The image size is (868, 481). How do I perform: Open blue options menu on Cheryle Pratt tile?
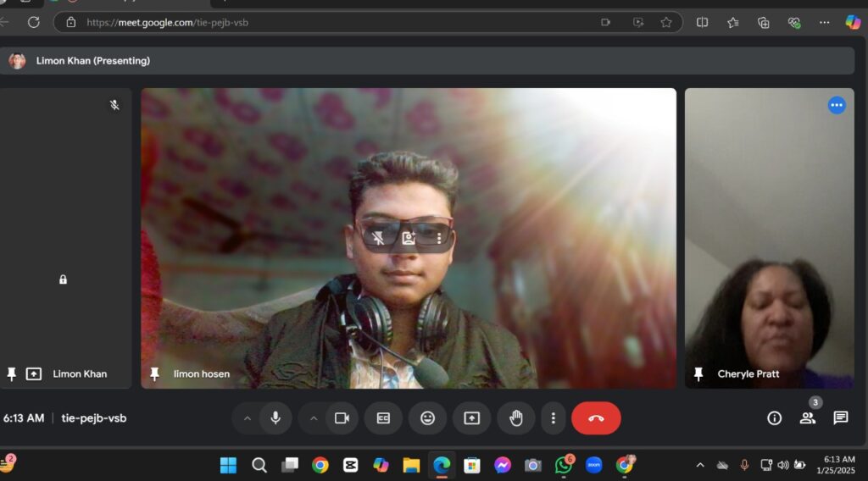point(837,105)
